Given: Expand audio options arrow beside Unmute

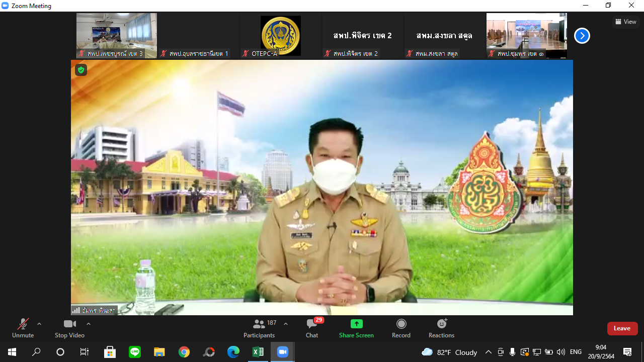Looking at the screenshot, I should click(39, 324).
